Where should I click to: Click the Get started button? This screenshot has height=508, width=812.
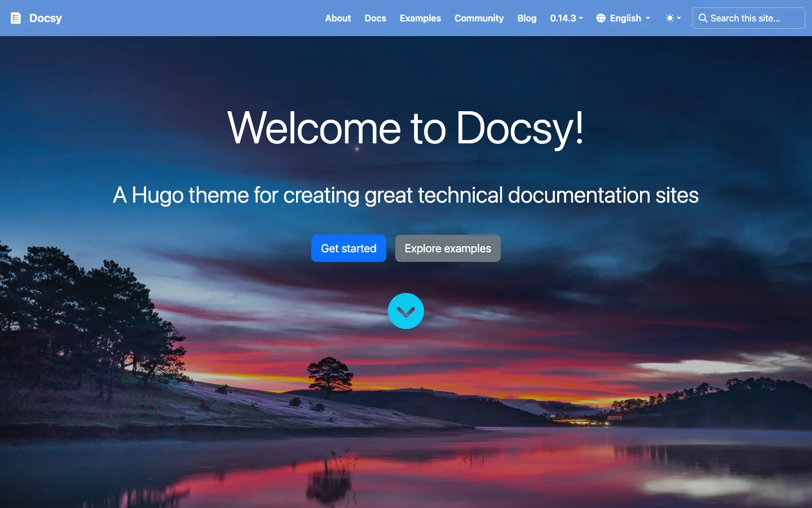[348, 248]
